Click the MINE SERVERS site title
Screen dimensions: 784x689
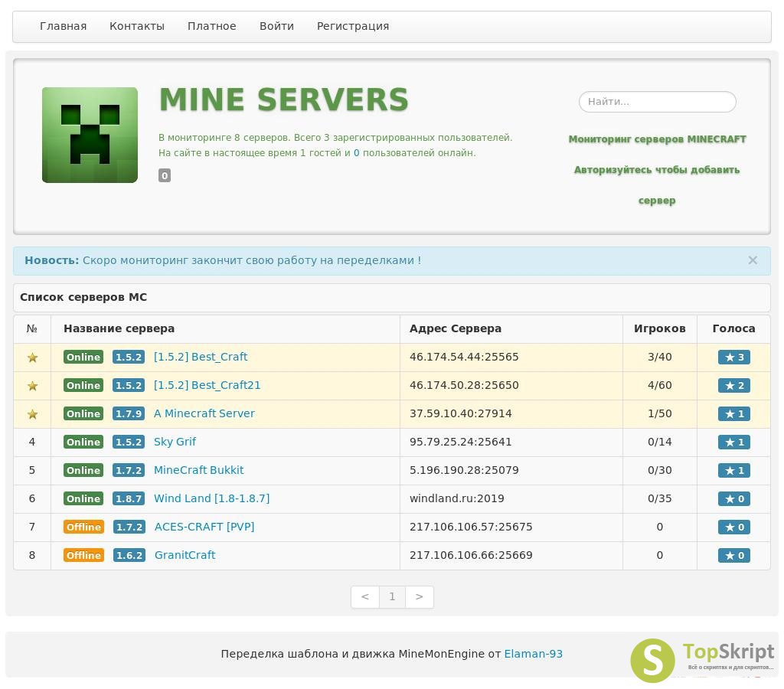(284, 100)
